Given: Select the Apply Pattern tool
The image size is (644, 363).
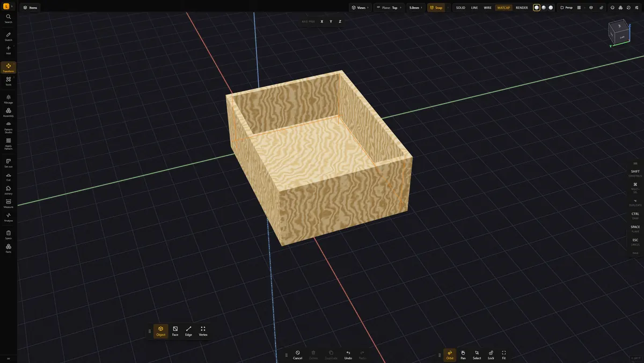Looking at the screenshot, I should 9,144.
